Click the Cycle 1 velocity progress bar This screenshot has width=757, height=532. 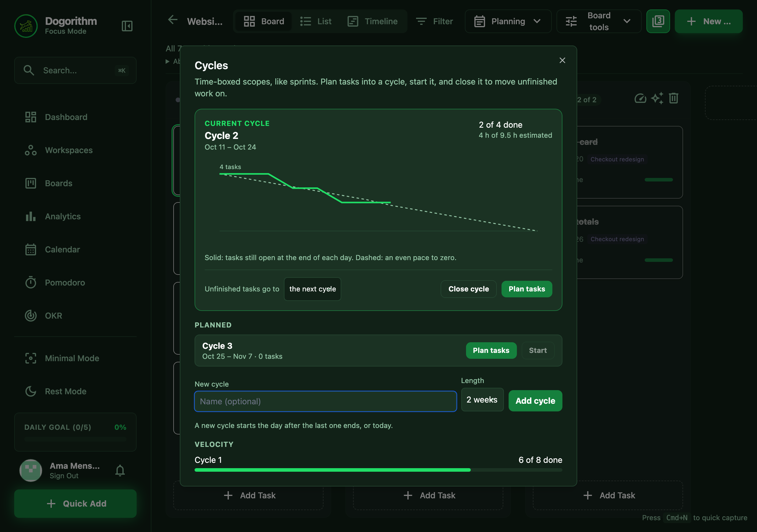point(378,470)
